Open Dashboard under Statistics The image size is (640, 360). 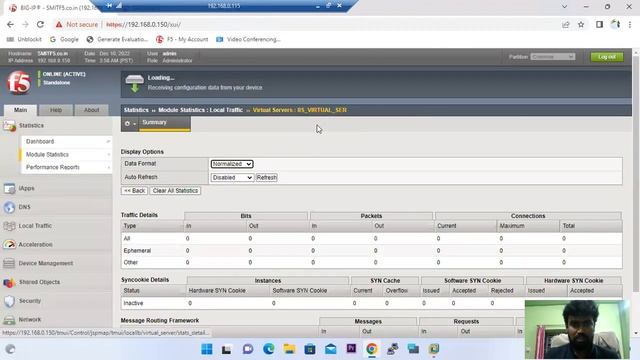click(40, 141)
